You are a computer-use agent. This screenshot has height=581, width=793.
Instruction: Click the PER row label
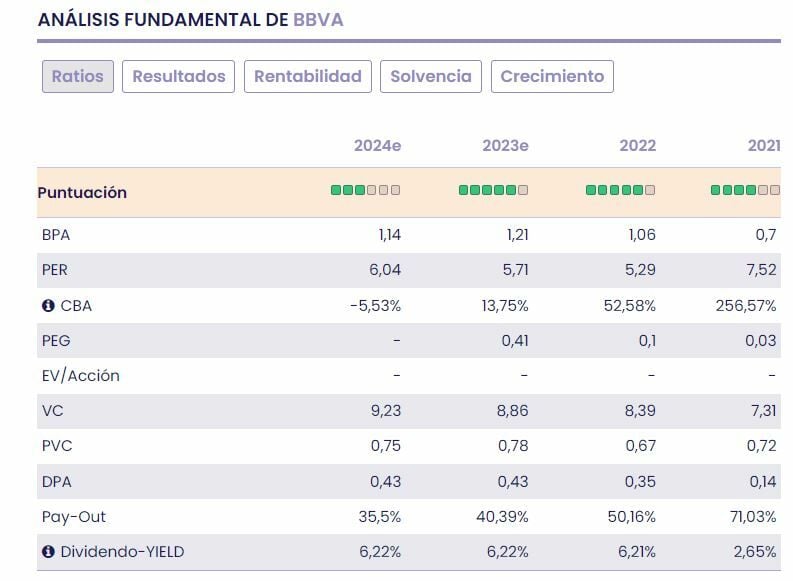point(55,270)
